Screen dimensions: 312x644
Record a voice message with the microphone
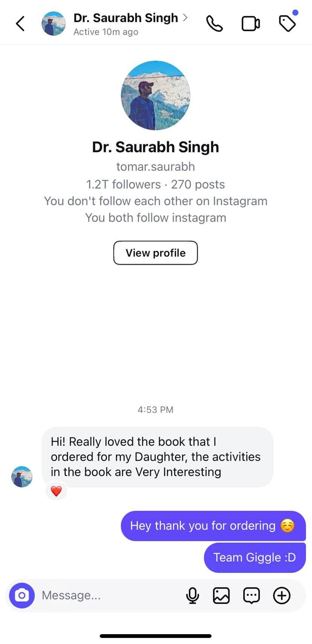193,596
